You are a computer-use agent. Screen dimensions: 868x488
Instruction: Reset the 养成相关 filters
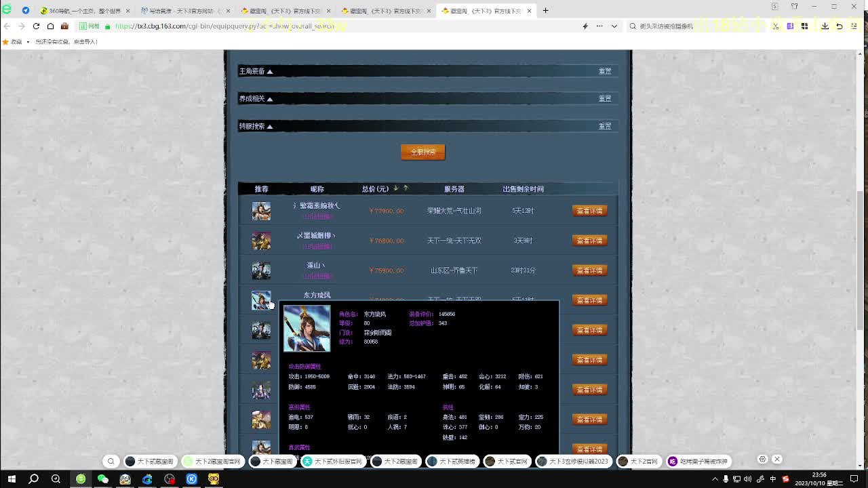pyautogui.click(x=605, y=98)
